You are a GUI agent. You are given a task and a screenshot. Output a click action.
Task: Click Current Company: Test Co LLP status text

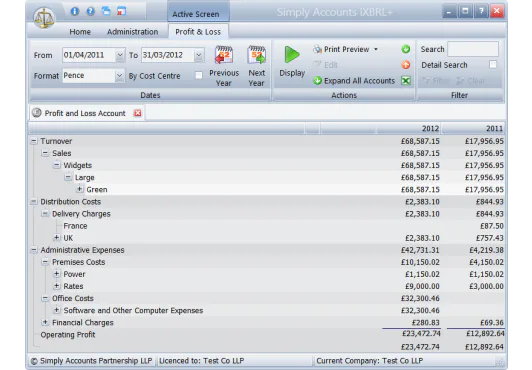pyautogui.click(x=369, y=361)
